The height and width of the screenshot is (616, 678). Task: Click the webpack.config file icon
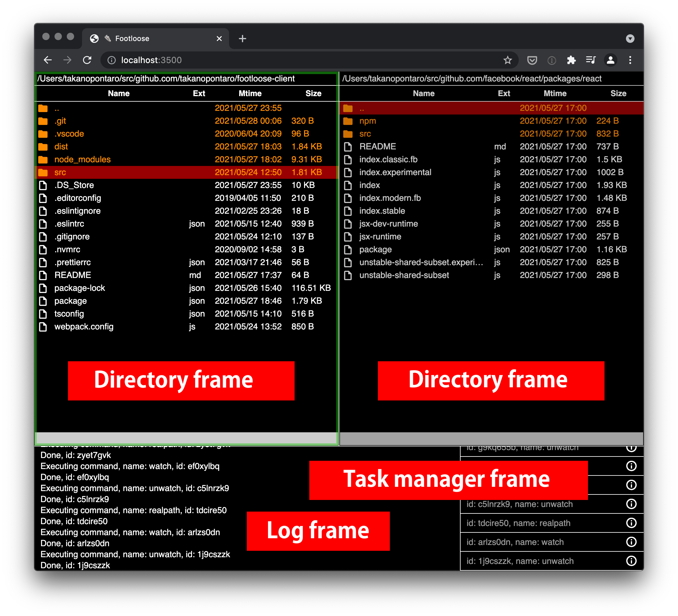coord(43,326)
